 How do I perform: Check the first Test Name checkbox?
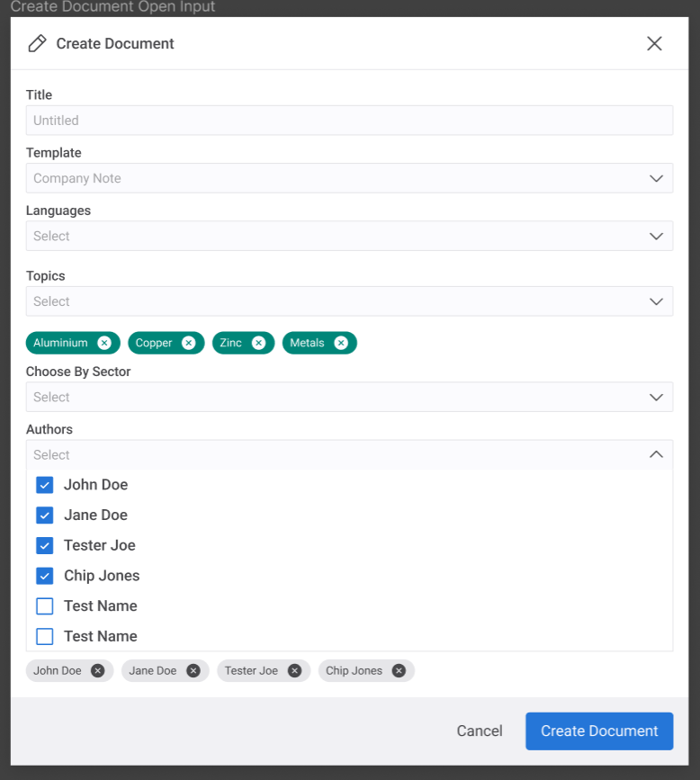pos(45,605)
